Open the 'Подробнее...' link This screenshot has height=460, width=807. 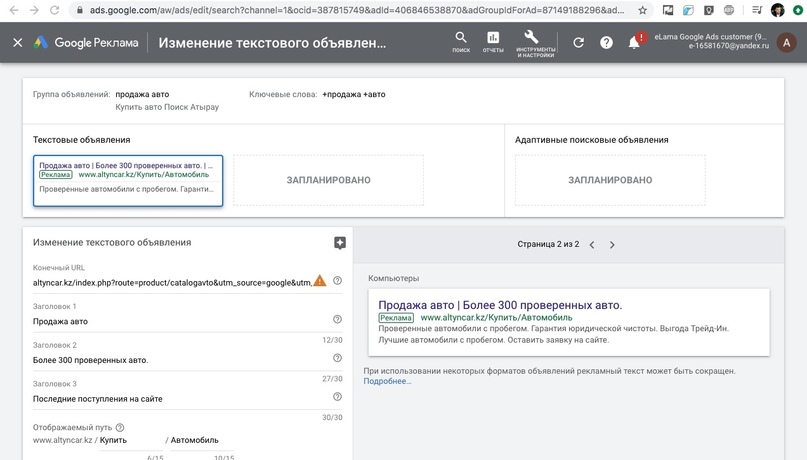pos(387,381)
